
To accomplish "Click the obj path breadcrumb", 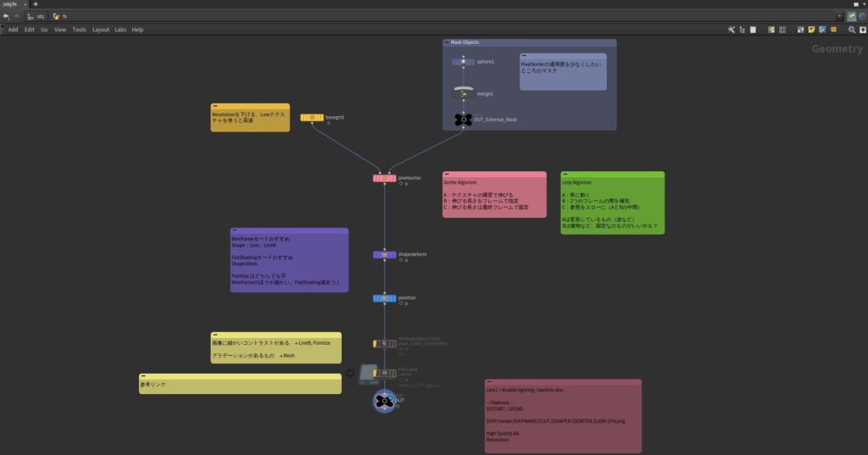I will (36, 16).
